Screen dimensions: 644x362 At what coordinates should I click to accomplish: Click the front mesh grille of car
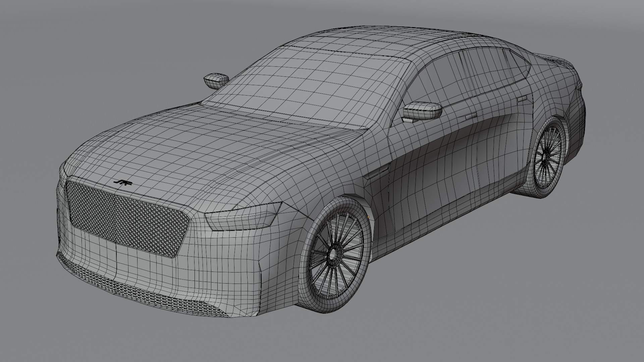pos(127,219)
